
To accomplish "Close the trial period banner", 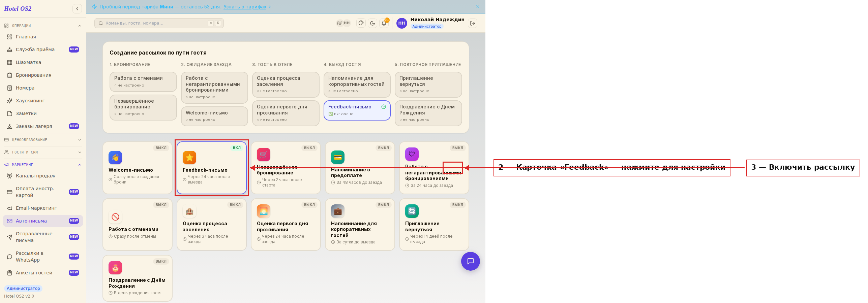I will [x=478, y=7].
